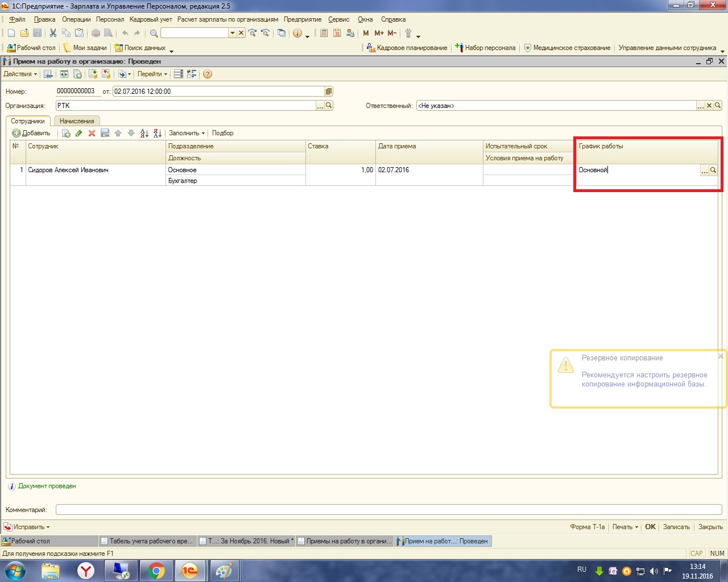The image size is (728, 582).
Task: Open Yandex browser from the taskbar
Action: pyautogui.click(x=86, y=571)
